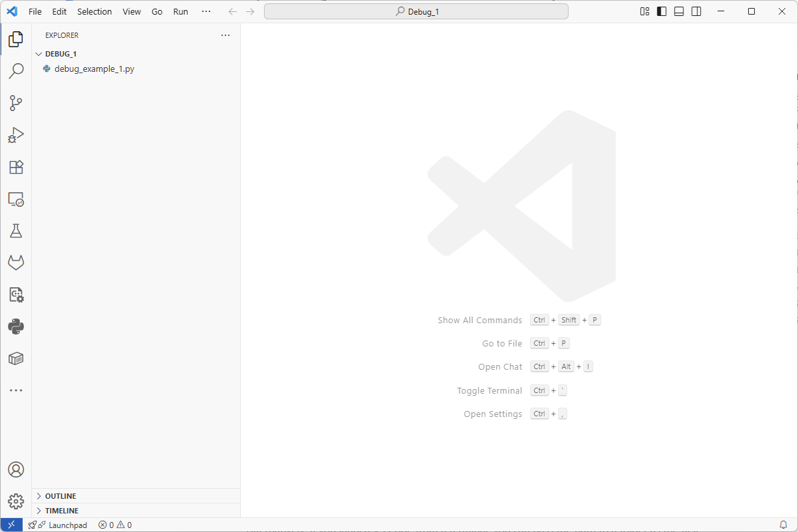Open the Docker containers view
Image resolution: width=798 pixels, height=532 pixels.
point(16,358)
